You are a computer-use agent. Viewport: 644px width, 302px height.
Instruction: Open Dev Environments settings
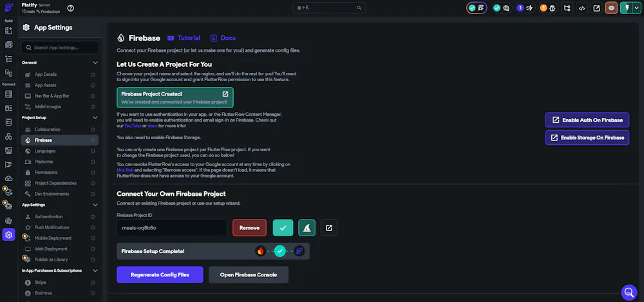[59, 194]
